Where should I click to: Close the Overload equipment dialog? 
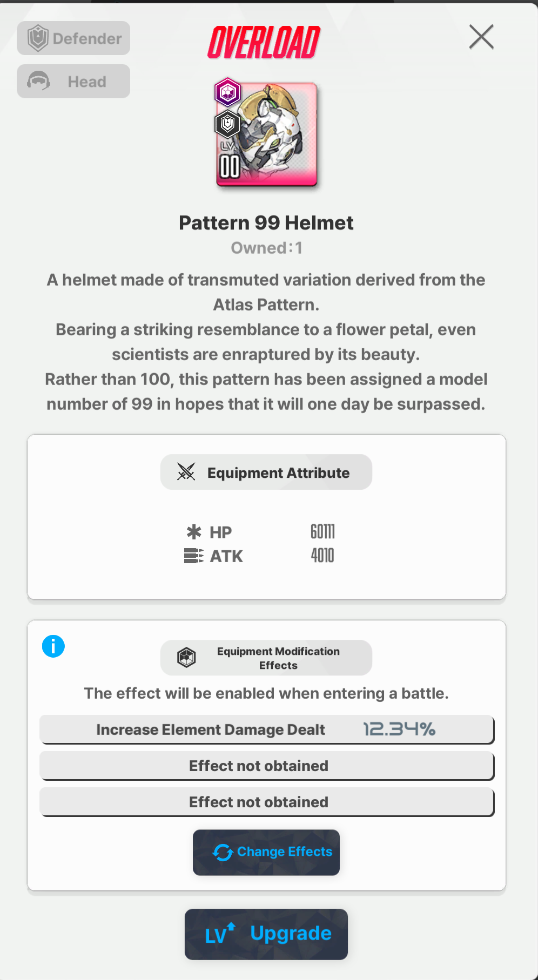pyautogui.click(x=481, y=37)
